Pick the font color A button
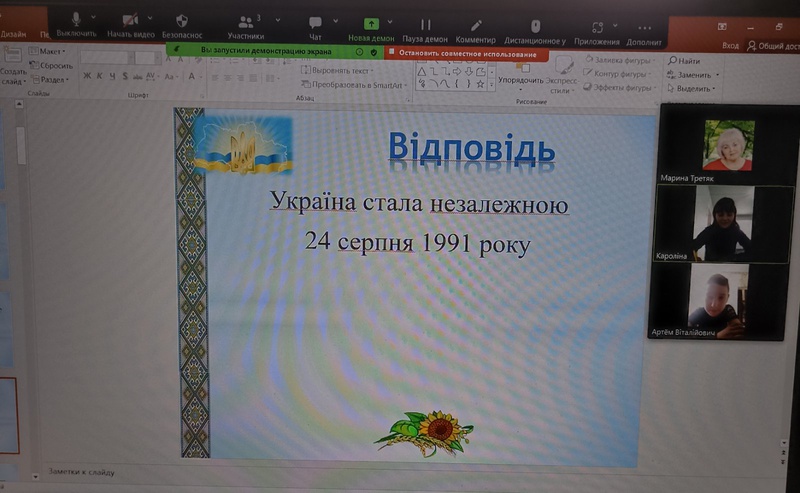The width and height of the screenshot is (800, 493). pyautogui.click(x=191, y=77)
